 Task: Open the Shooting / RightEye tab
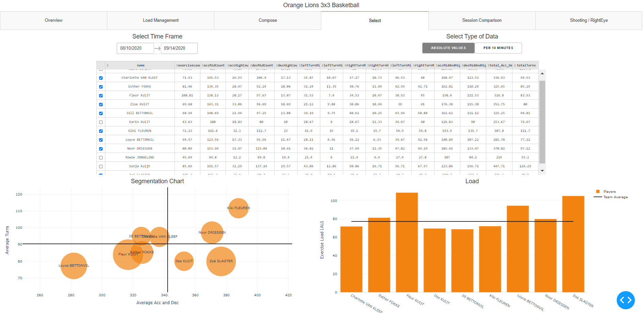coord(588,20)
